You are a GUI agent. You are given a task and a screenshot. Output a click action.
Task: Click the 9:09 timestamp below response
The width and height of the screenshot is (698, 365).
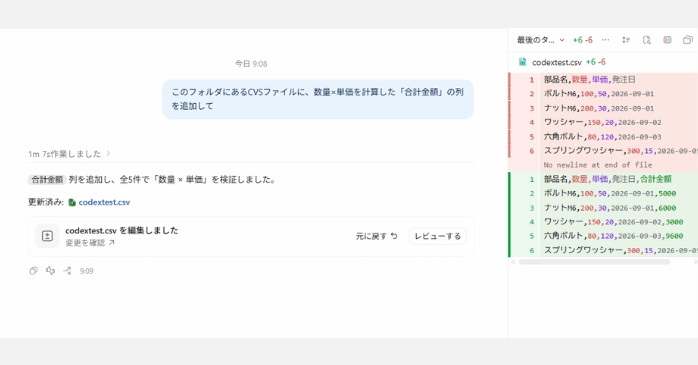(86, 271)
